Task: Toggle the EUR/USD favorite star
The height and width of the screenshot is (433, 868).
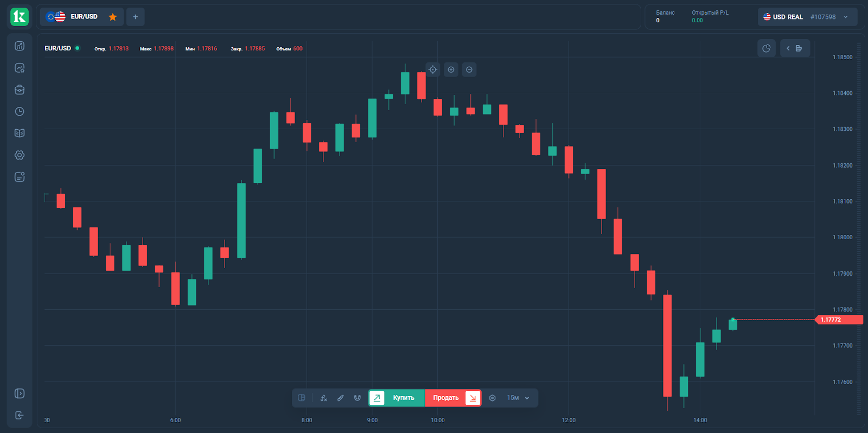Action: (113, 17)
